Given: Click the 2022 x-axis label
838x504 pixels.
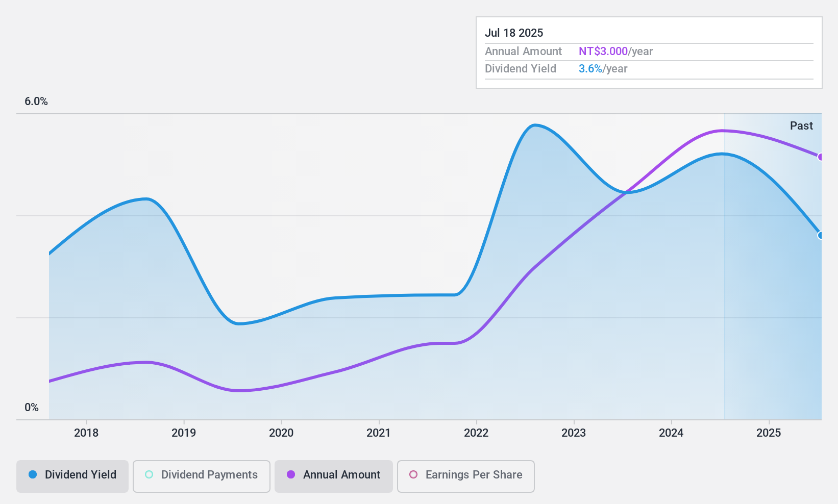Looking at the screenshot, I should click(476, 433).
